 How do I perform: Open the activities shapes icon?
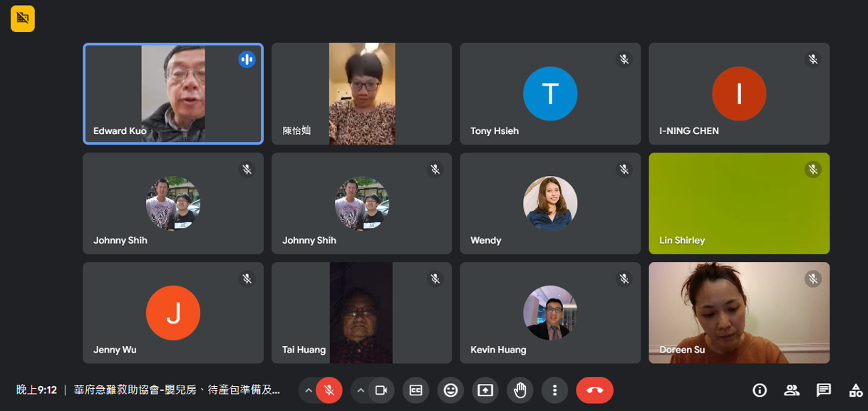(x=855, y=390)
